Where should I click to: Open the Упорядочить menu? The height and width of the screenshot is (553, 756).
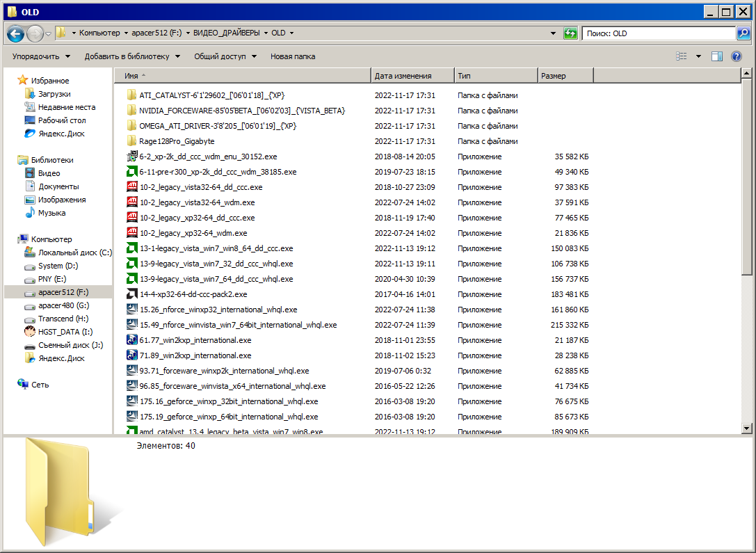(x=41, y=56)
